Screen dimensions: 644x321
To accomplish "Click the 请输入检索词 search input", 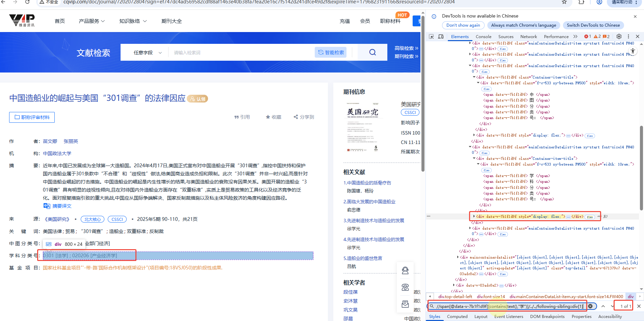I will coord(241,53).
